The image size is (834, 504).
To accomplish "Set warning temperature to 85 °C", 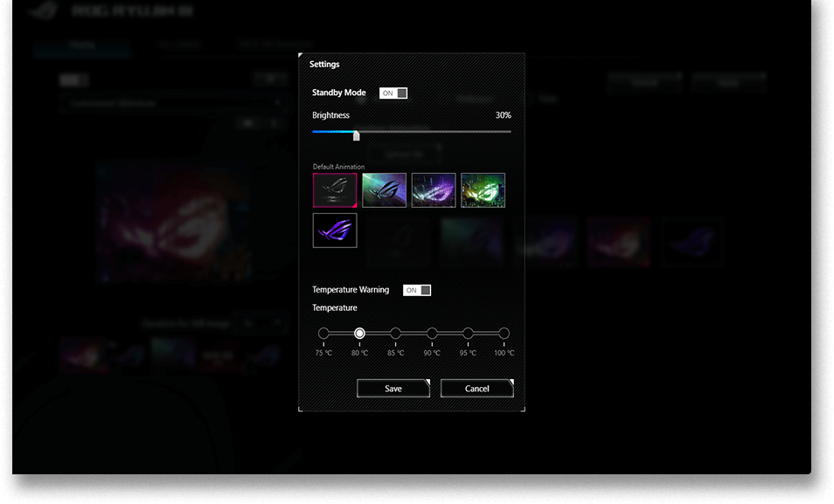I will (396, 334).
